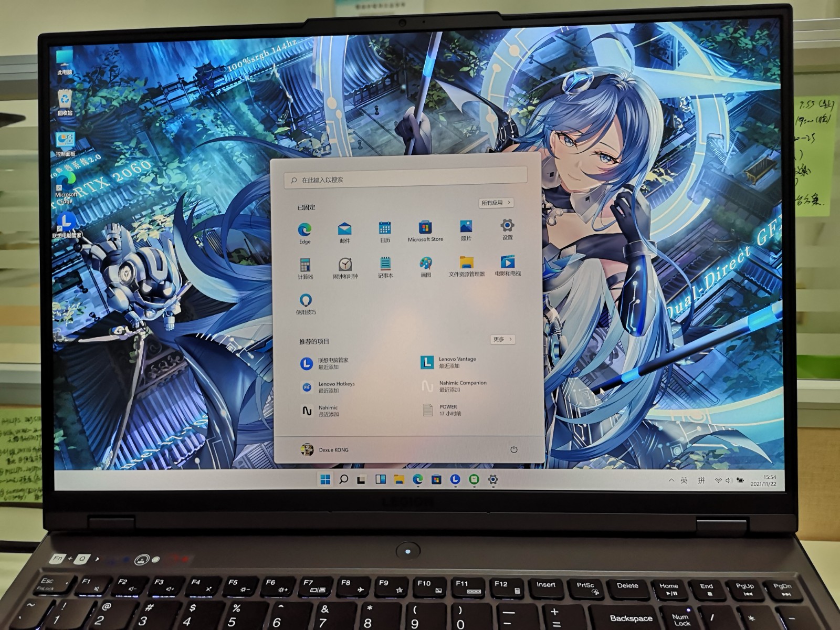Open the green app on taskbar
The width and height of the screenshot is (840, 630).
pos(474,479)
